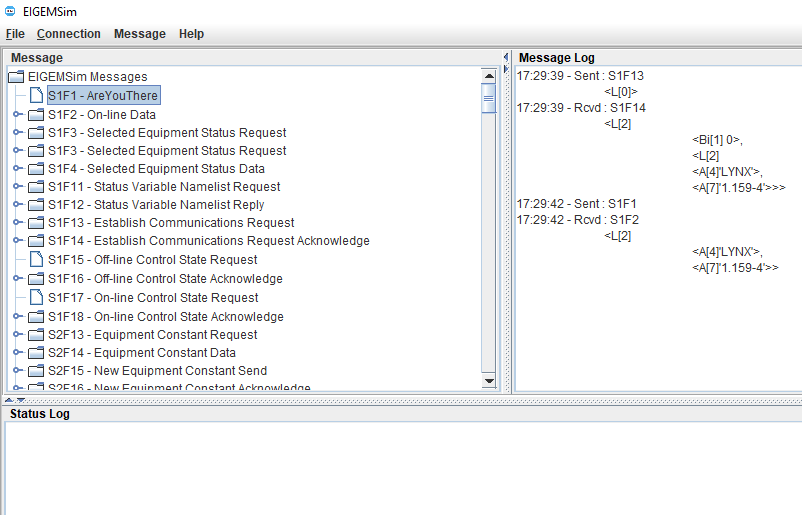This screenshot has width=802, height=515.
Task: Click the EIGEMSim Messages root folder icon
Action: [16, 77]
